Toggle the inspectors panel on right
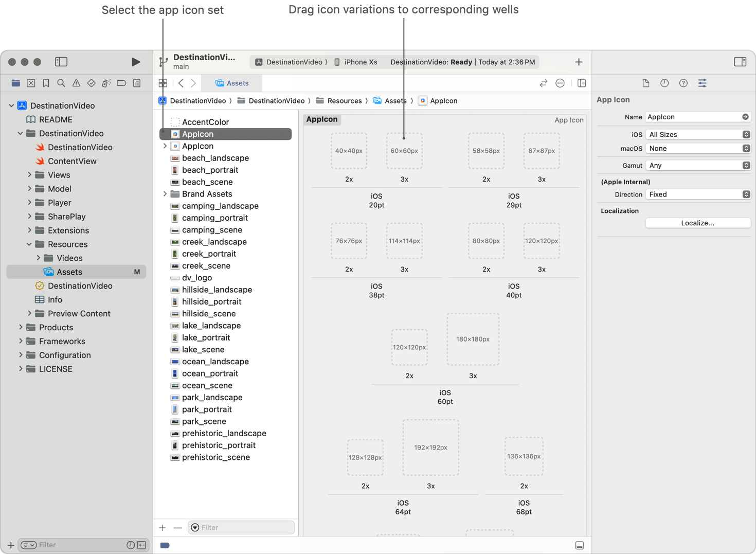 click(740, 62)
